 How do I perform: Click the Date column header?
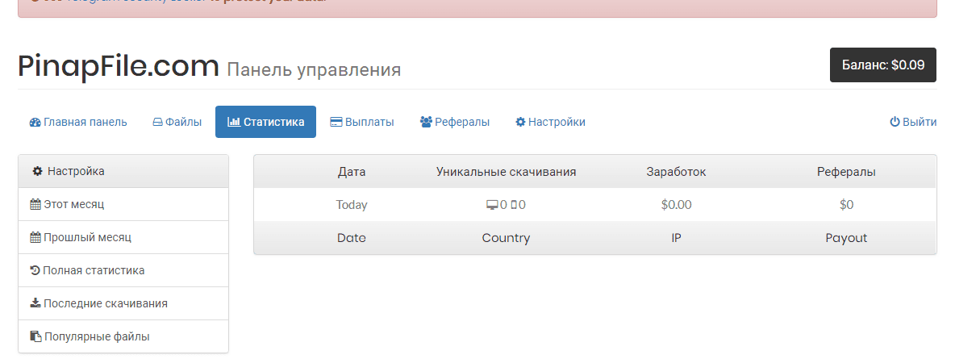pyautogui.click(x=352, y=238)
